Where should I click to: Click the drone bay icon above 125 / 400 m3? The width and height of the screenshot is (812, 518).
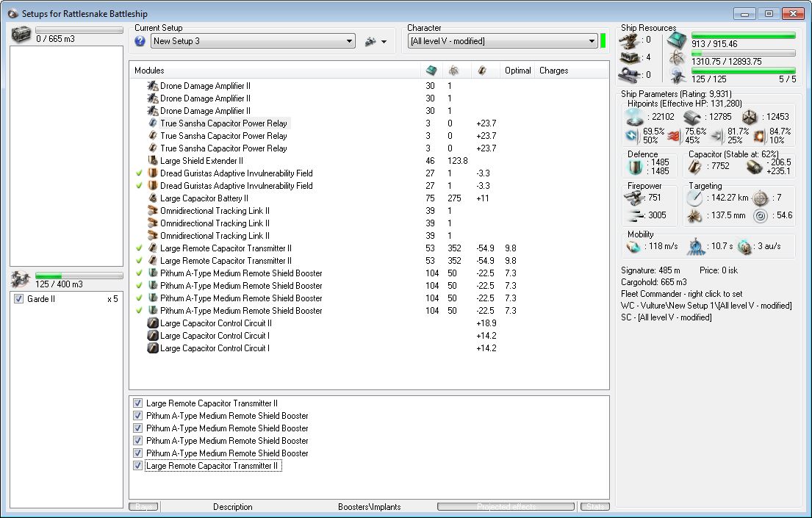(21, 280)
